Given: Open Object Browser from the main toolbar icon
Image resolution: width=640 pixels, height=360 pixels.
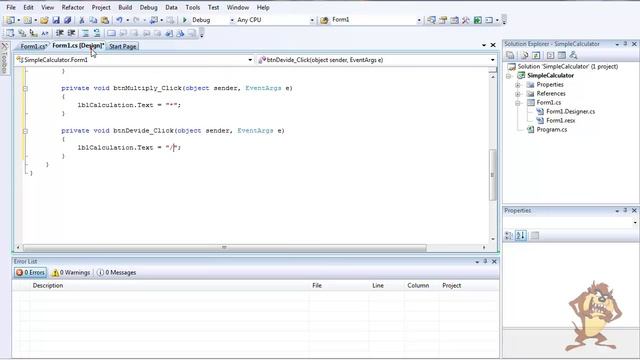Looking at the screenshot, I should coord(454,20).
